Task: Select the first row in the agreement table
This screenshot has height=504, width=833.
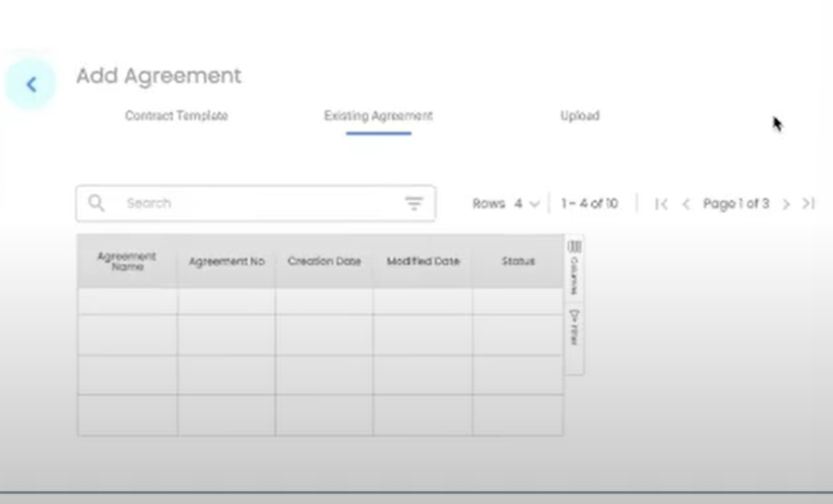Action: point(320,302)
